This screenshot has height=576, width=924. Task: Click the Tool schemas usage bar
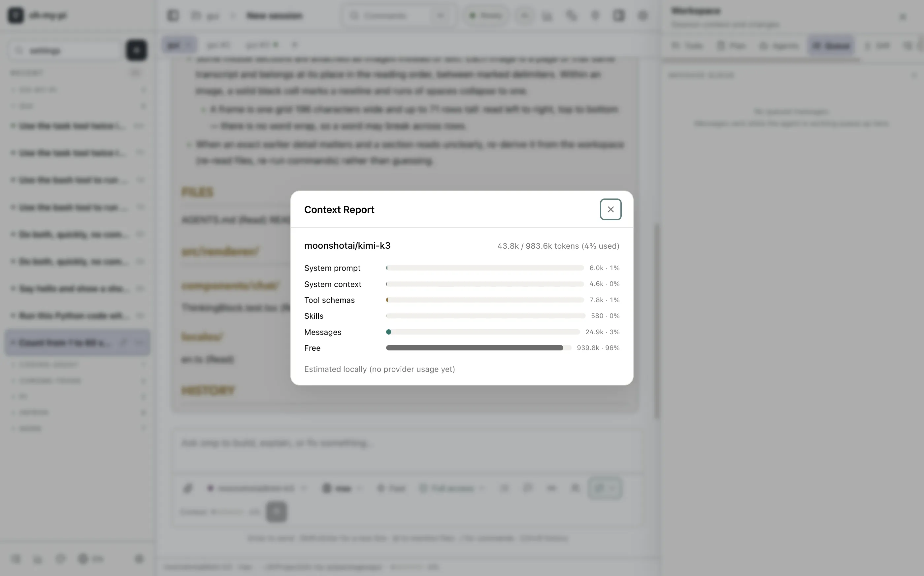tap(484, 300)
